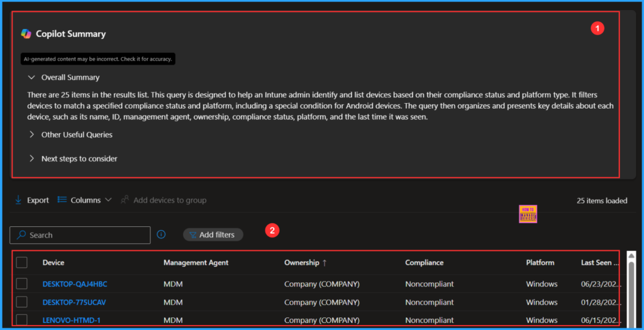Click the Add devices to group icon
The height and width of the screenshot is (330, 644).
125,200
